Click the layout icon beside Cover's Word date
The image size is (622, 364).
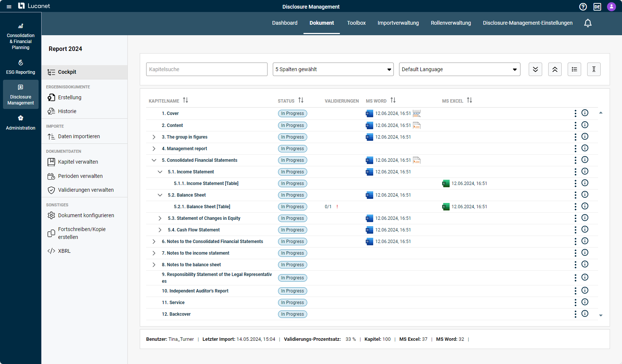point(417,113)
